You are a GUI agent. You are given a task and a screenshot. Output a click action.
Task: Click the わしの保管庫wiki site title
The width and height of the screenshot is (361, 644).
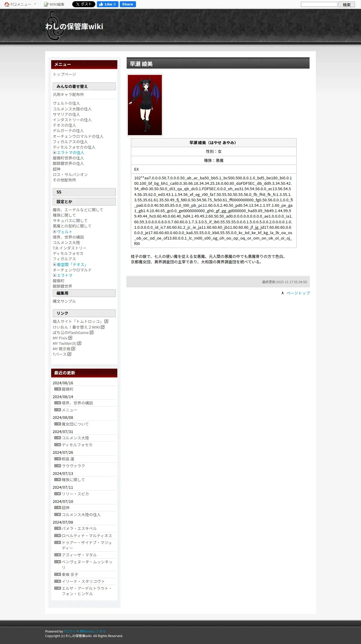pyautogui.click(x=74, y=26)
